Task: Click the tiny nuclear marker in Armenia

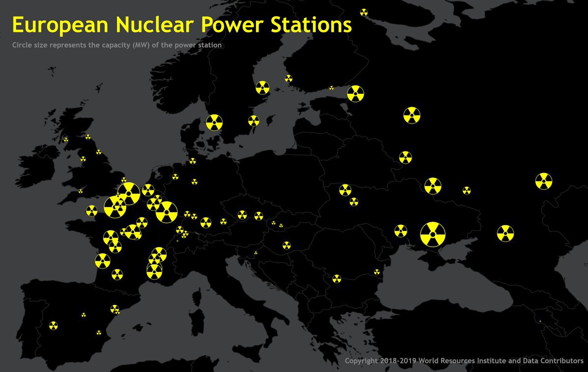Action: click(x=540, y=322)
